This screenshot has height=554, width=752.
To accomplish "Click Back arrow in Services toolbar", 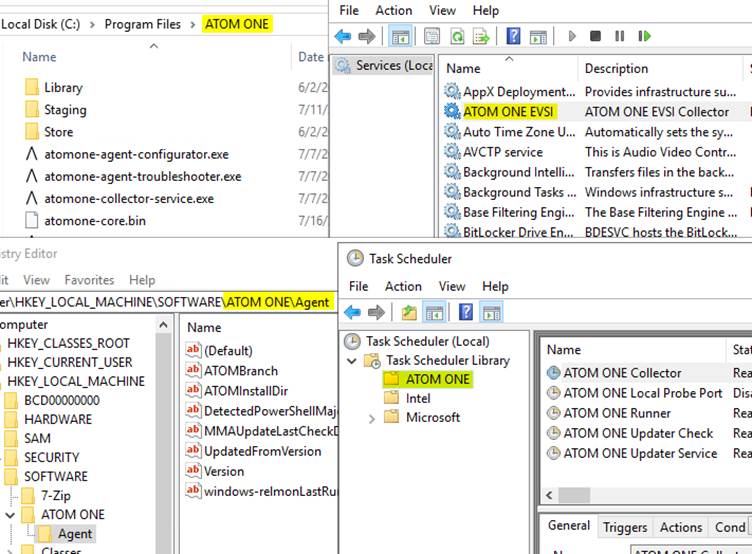I will click(x=342, y=36).
